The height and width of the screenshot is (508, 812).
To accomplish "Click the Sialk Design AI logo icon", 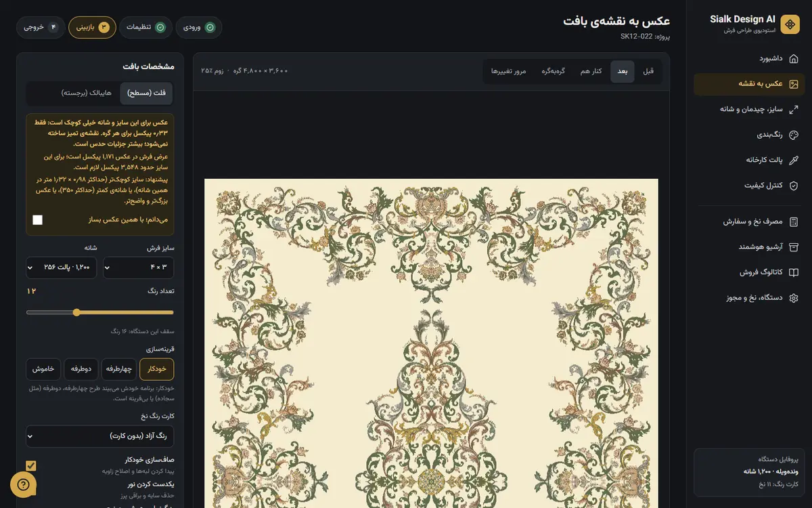I will [x=790, y=24].
